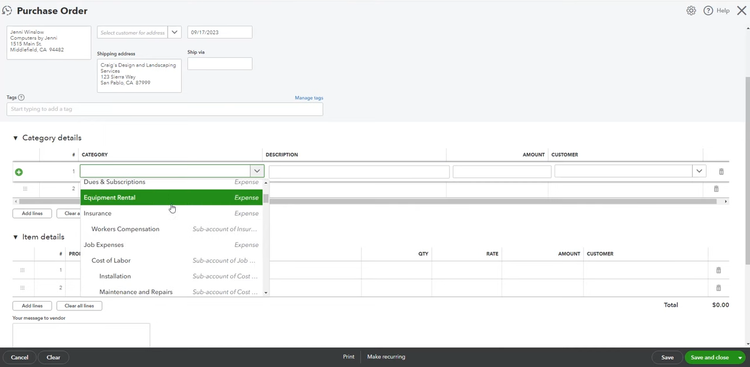Click item line 2 drag handle icon
The image size is (750, 367).
22,288
